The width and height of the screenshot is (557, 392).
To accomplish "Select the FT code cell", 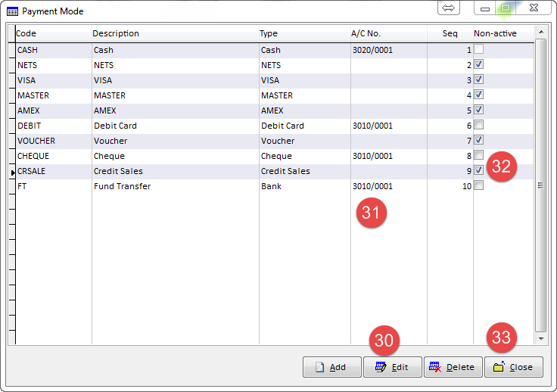I will point(54,186).
